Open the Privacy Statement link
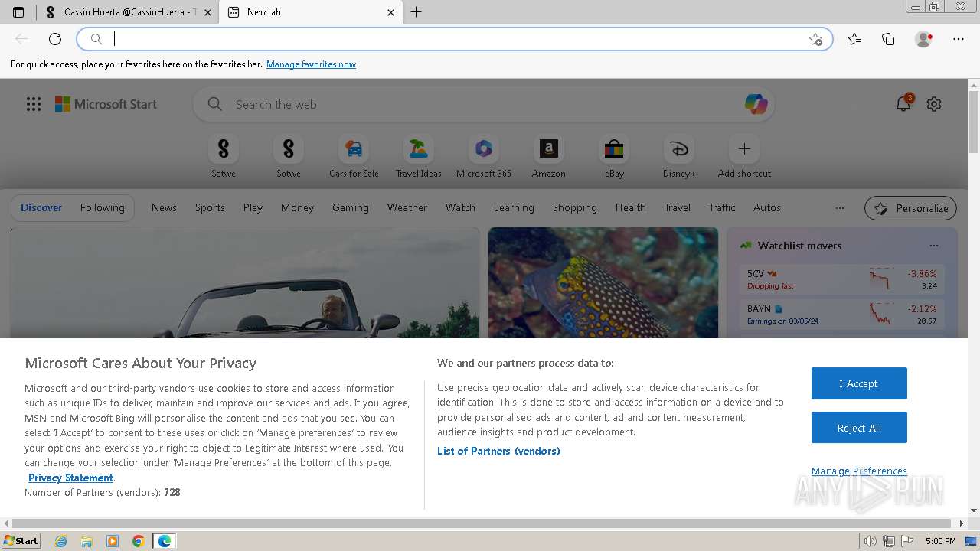The width and height of the screenshot is (980, 551). pyautogui.click(x=70, y=478)
